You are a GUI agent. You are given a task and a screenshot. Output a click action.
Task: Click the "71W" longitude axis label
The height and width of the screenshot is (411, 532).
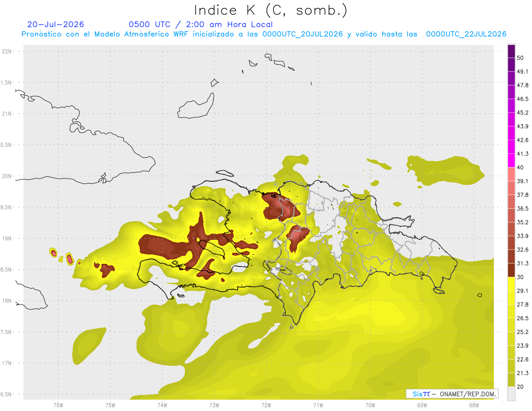coord(318,405)
